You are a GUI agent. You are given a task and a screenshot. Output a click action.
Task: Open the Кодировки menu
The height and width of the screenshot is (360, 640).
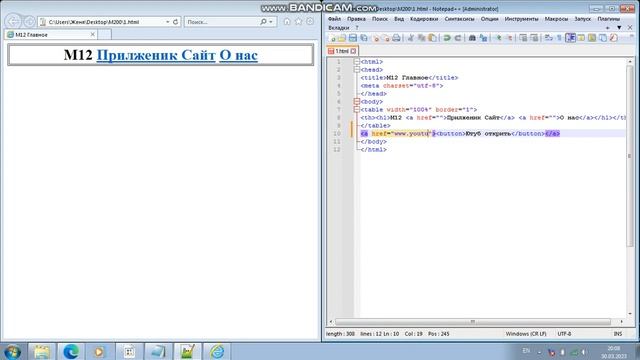[x=424, y=19]
